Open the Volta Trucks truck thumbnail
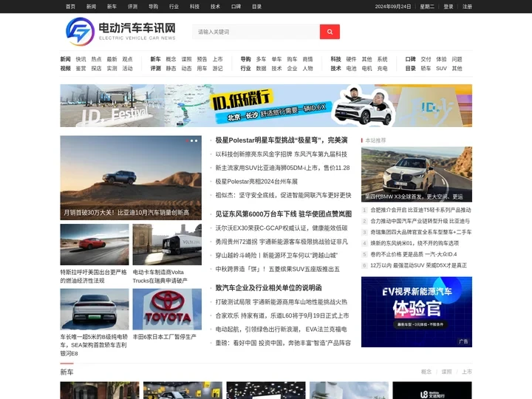The height and width of the screenshot is (399, 532). pyautogui.click(x=167, y=245)
